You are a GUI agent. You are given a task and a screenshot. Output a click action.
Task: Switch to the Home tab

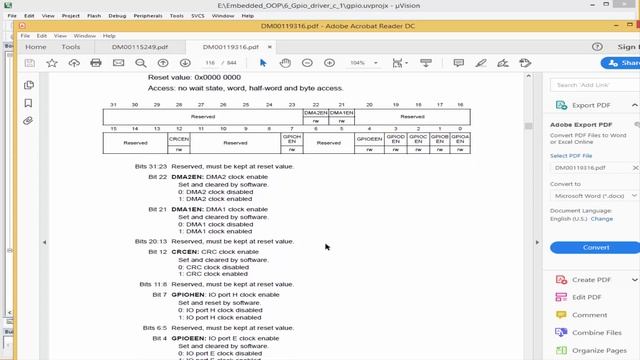click(x=36, y=47)
